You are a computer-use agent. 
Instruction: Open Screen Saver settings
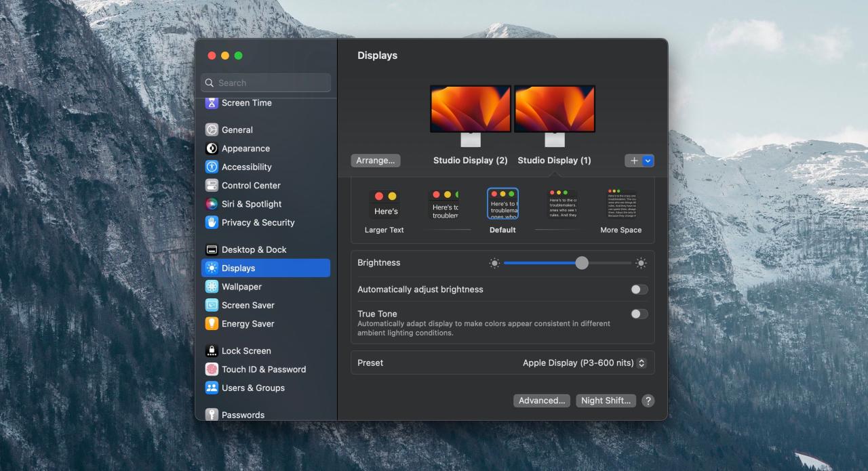tap(266, 305)
